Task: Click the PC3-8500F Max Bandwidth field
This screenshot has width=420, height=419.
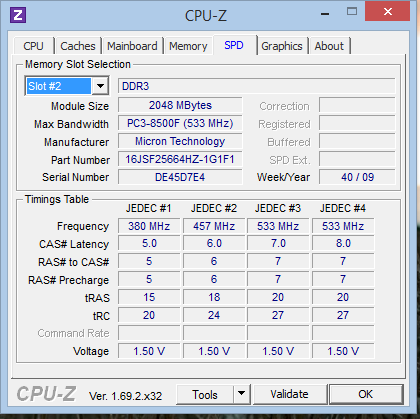Action: [x=180, y=123]
